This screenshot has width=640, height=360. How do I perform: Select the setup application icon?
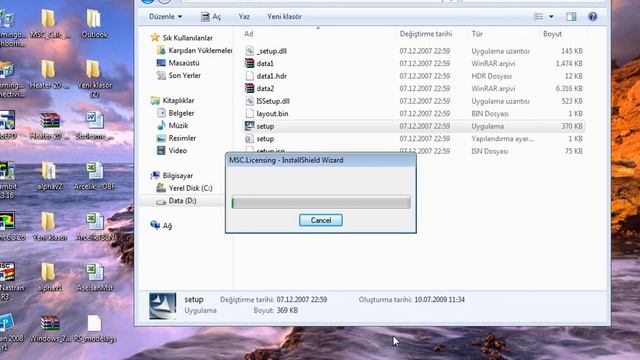[x=249, y=126]
